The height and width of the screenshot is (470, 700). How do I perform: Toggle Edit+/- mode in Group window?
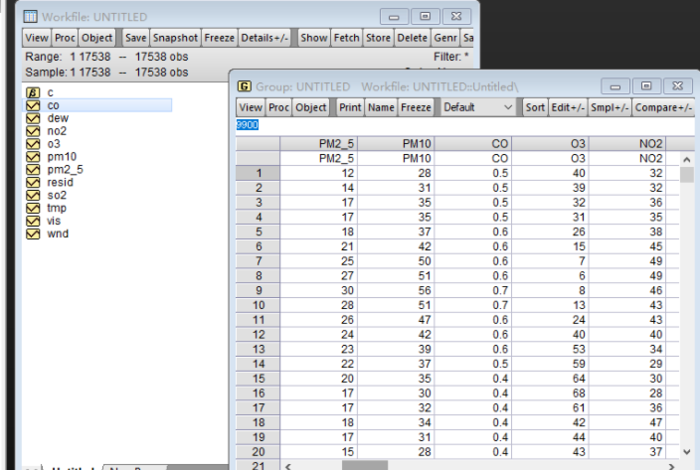coord(569,107)
